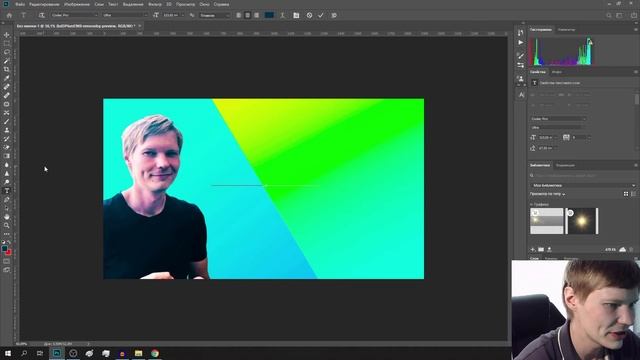Click the Libraries search field
640x360 pixels.
(583, 176)
